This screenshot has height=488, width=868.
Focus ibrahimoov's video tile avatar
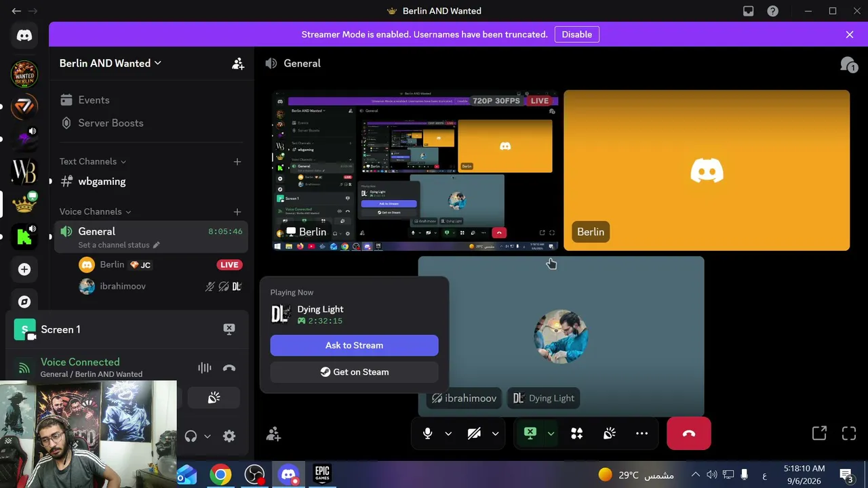(x=561, y=336)
